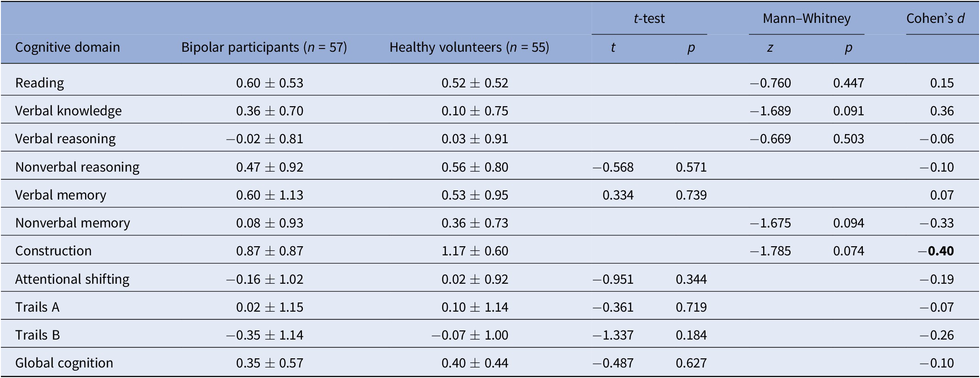The width and height of the screenshot is (980, 378).
Task: Click the bold −0.40 Cohen's d value
Action: (x=936, y=251)
